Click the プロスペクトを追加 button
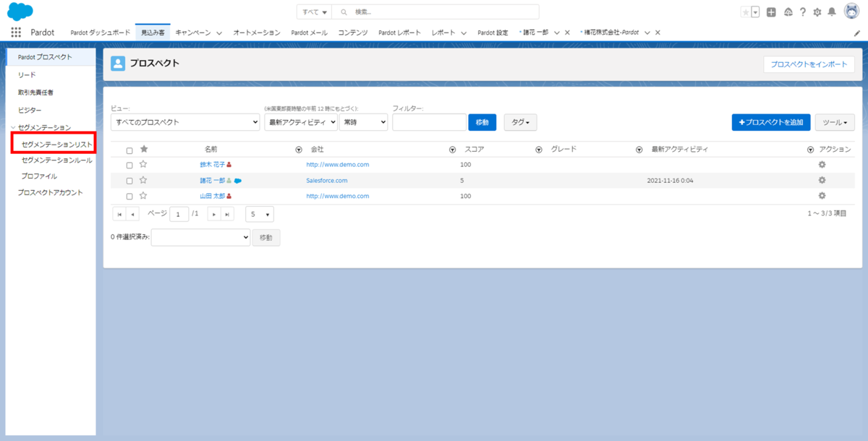 771,122
